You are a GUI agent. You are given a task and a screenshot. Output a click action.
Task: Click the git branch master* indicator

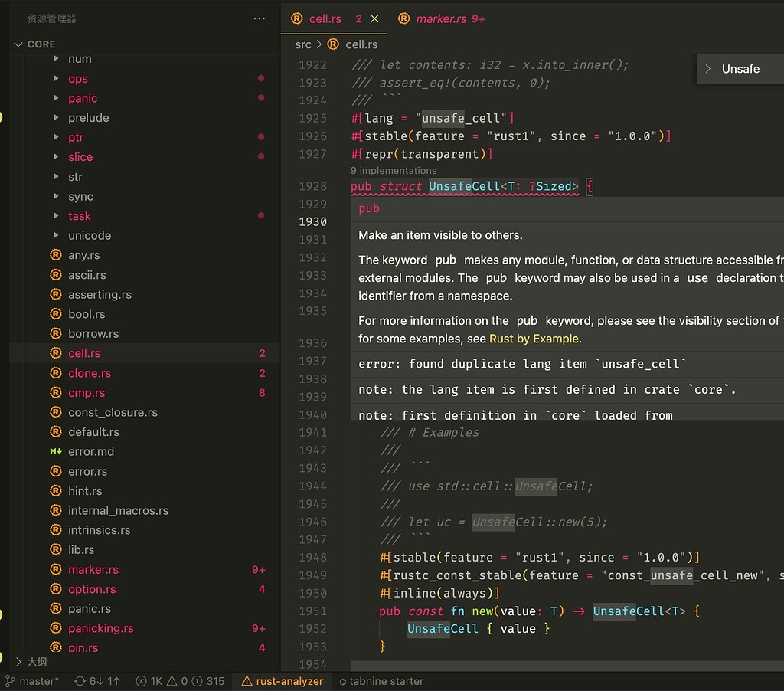tap(32, 680)
